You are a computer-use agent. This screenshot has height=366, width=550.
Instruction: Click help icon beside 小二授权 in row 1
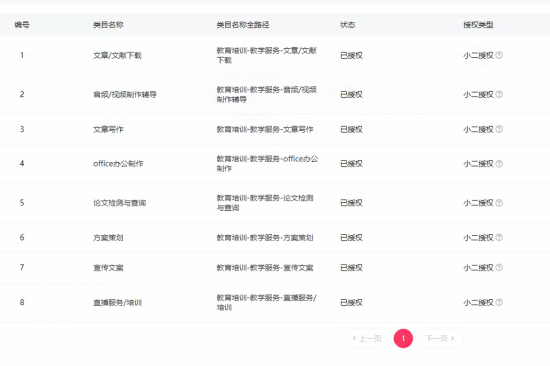point(499,55)
